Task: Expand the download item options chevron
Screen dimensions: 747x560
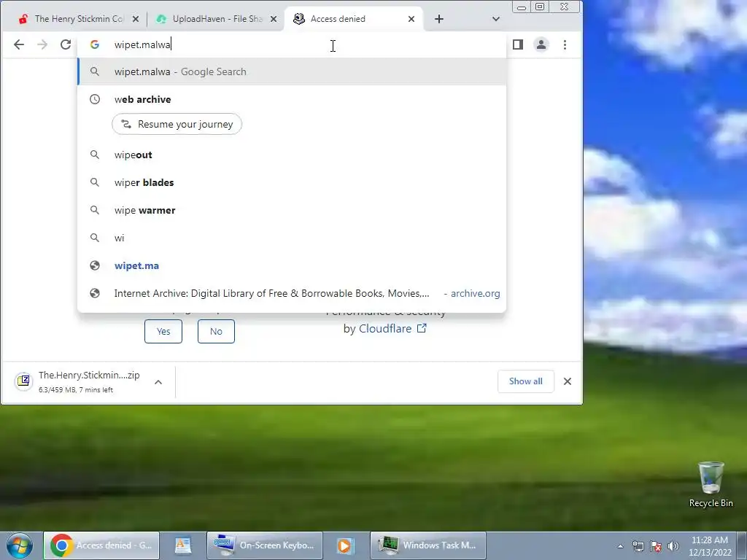Action: 158,382
